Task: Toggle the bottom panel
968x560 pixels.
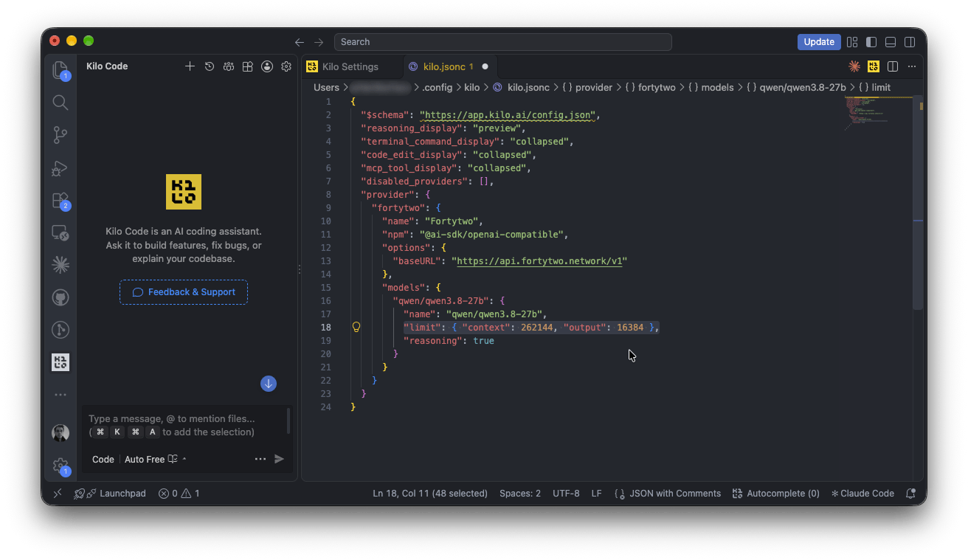Action: coord(891,42)
